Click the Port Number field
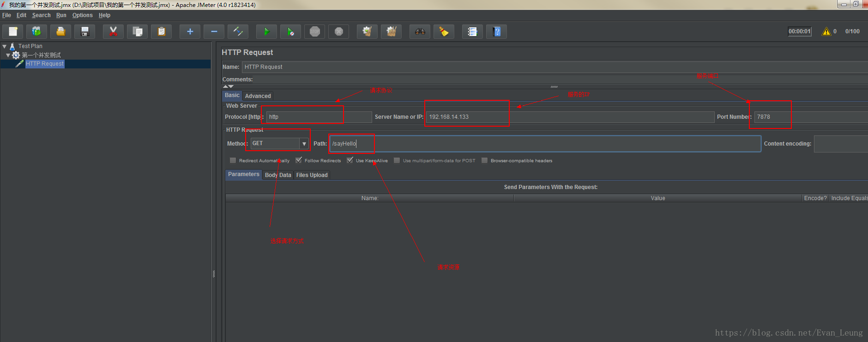 811,117
